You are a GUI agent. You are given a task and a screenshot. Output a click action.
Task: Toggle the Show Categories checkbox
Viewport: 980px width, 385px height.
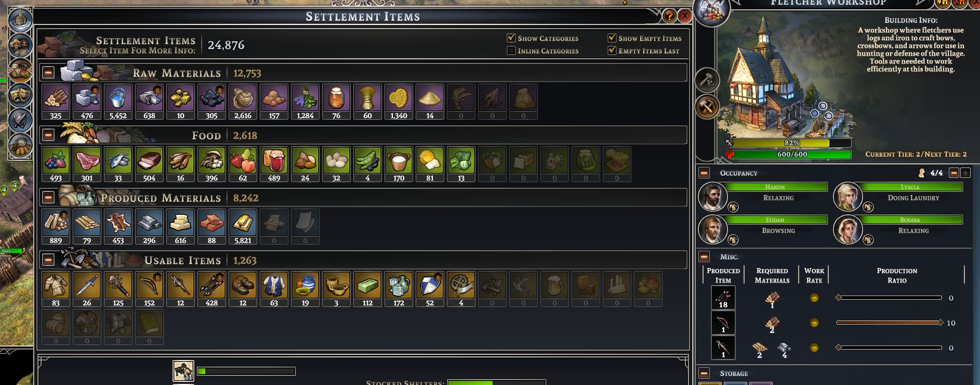coord(511,38)
